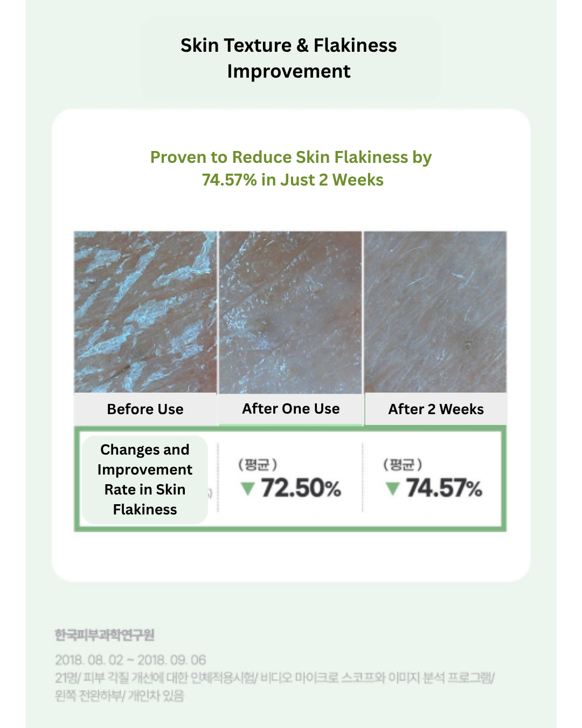Click the 74.57% value
582x728 pixels.
pos(444,488)
